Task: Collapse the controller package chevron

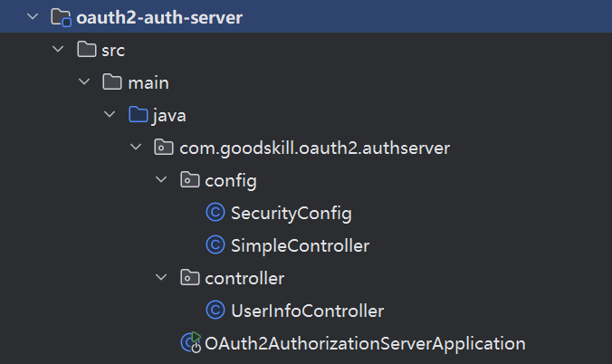Action: [162, 277]
